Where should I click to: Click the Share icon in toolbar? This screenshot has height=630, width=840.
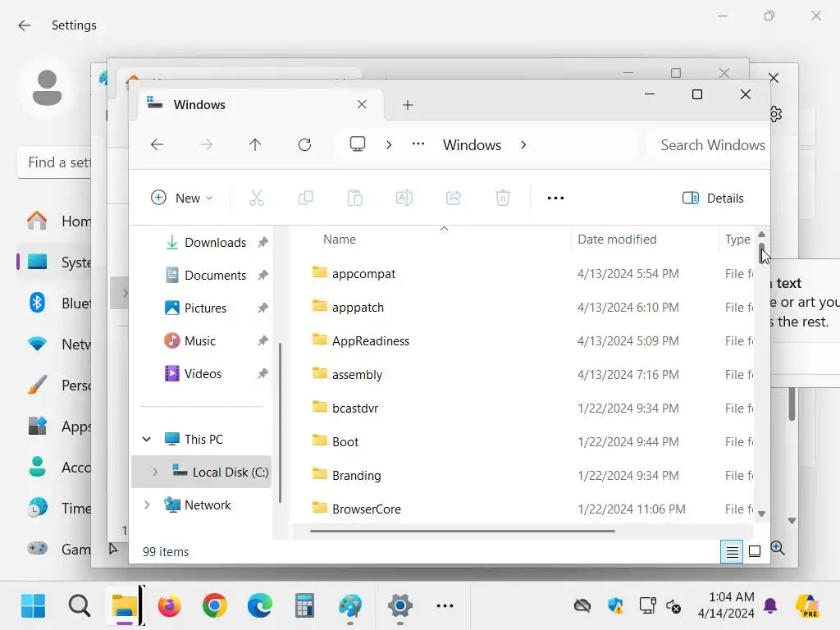pyautogui.click(x=454, y=198)
